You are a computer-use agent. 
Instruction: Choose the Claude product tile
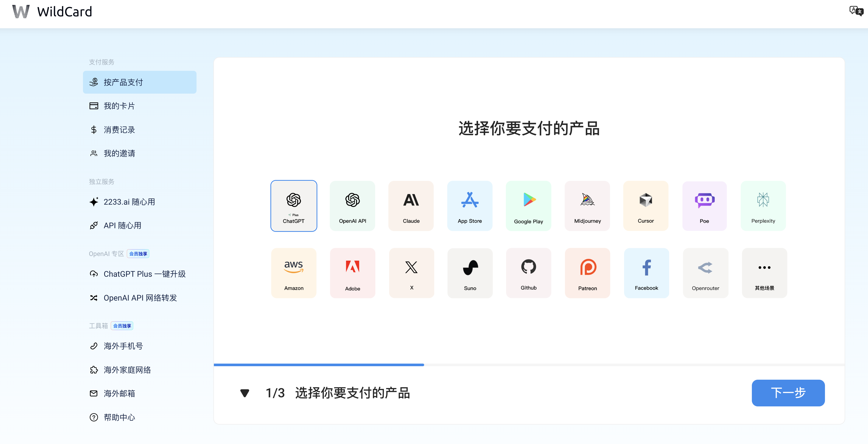(411, 206)
